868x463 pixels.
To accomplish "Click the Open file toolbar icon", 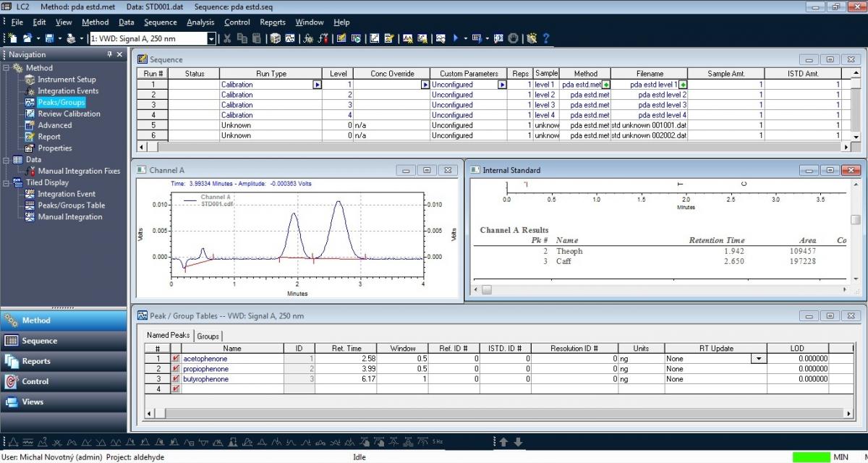I will [x=27, y=38].
